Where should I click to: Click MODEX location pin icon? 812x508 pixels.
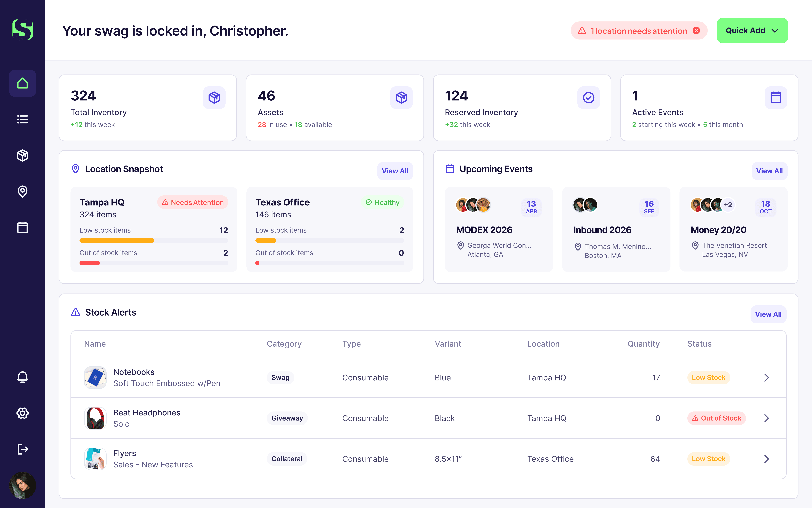click(x=461, y=246)
